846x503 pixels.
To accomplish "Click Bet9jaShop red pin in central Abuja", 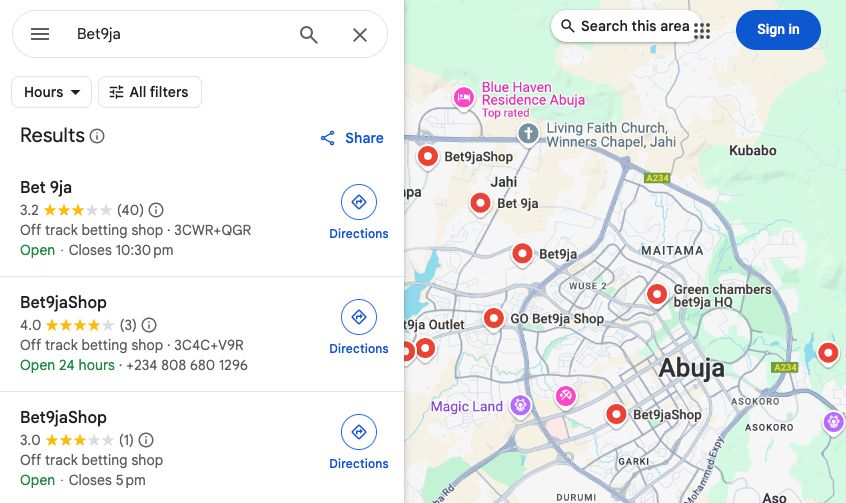I will tap(616, 415).
